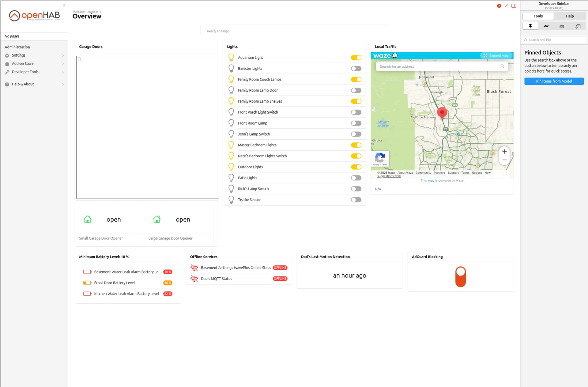Turn off the Aquarium Light
Image resolution: width=588 pixels, height=387 pixels.
tap(356, 57)
